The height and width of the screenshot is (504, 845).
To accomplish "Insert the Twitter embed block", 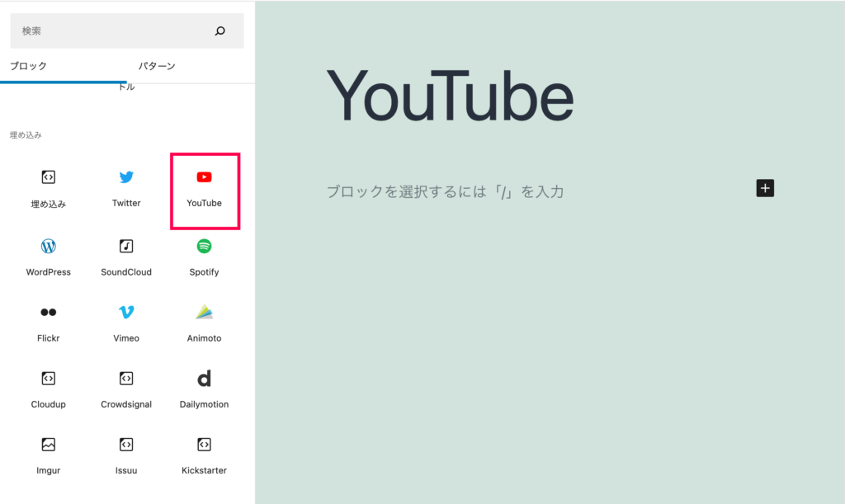I will 126,190.
